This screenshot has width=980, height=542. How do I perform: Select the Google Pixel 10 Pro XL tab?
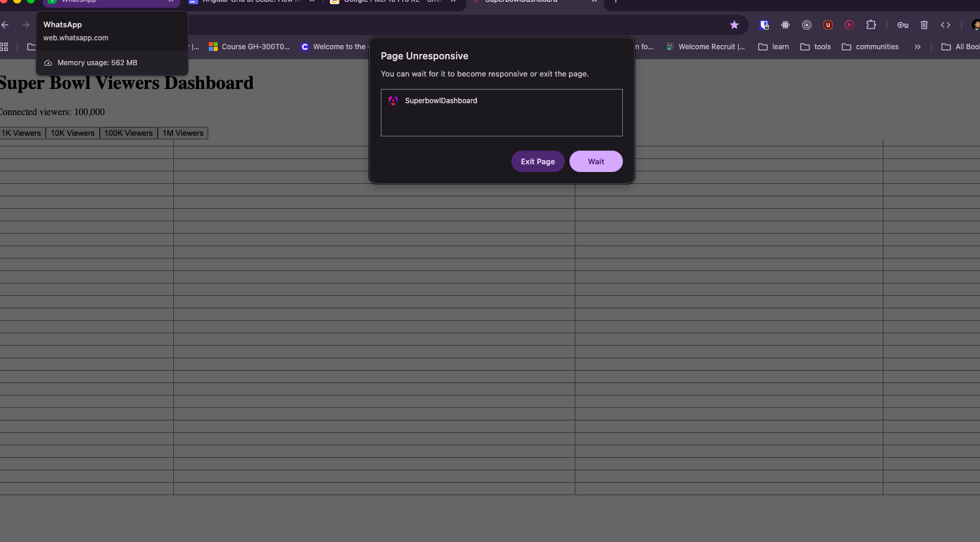pyautogui.click(x=386, y=1)
